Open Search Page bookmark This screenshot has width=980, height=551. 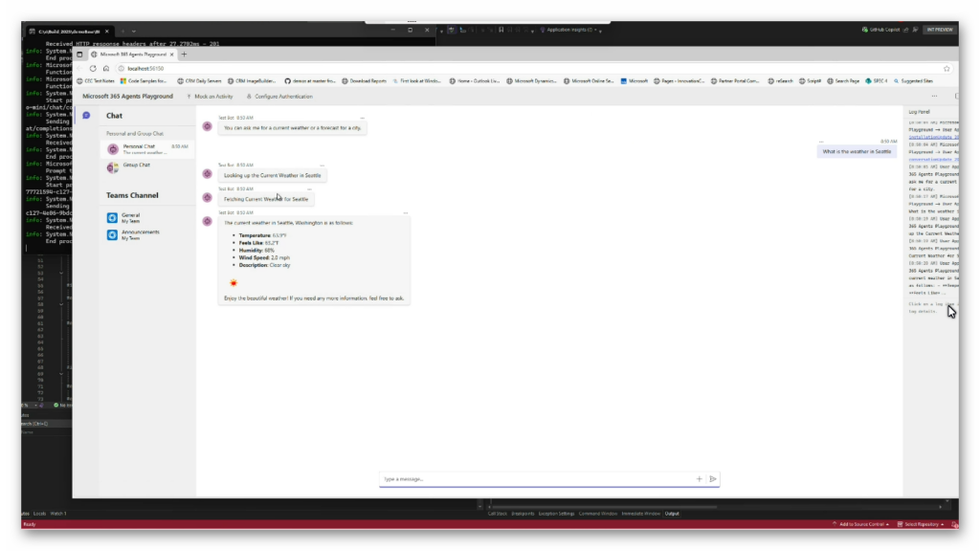[x=843, y=81]
